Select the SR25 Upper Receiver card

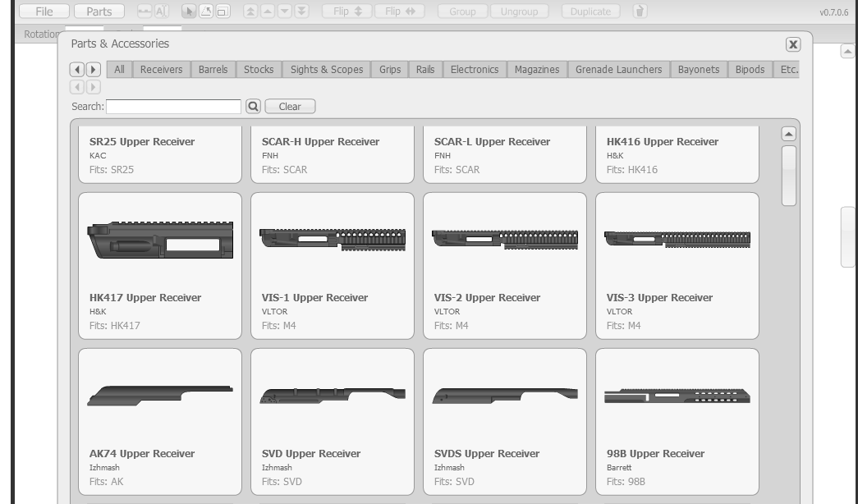pyautogui.click(x=160, y=155)
